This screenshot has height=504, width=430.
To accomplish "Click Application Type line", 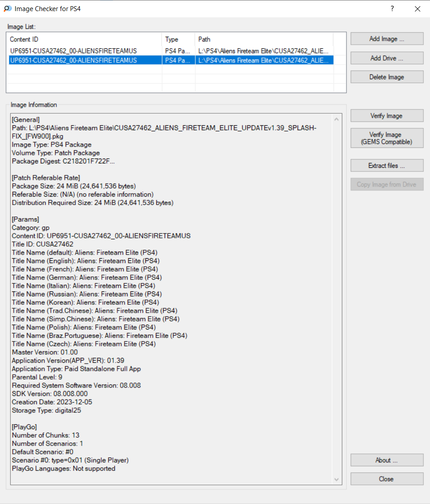I will coord(77,369).
